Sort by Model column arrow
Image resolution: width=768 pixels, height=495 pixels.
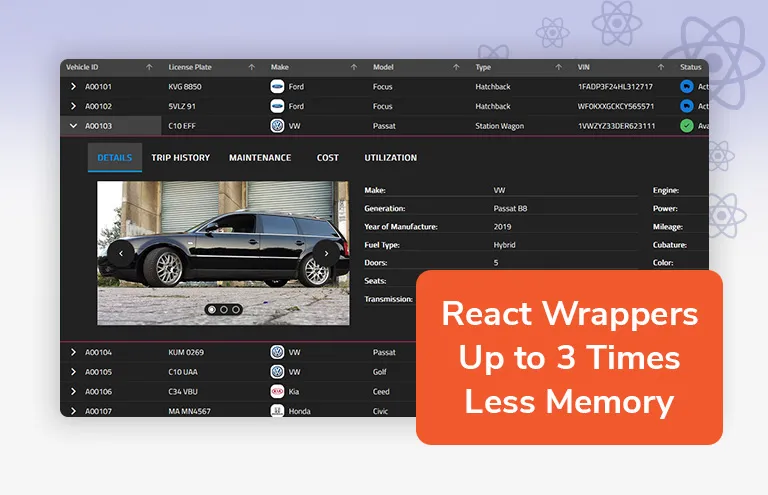pos(456,67)
